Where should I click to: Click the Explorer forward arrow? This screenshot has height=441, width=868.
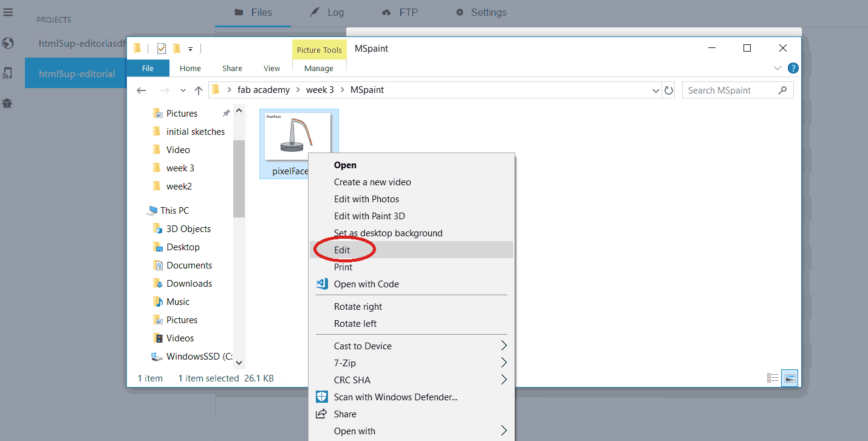click(x=164, y=91)
